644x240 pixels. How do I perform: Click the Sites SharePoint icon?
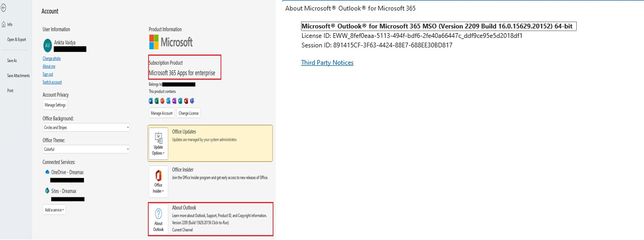pos(47,191)
